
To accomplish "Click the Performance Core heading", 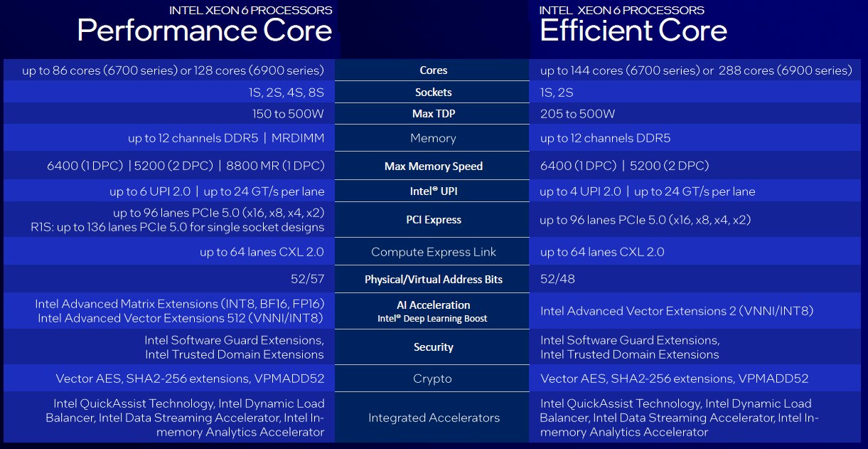I will point(204,31).
